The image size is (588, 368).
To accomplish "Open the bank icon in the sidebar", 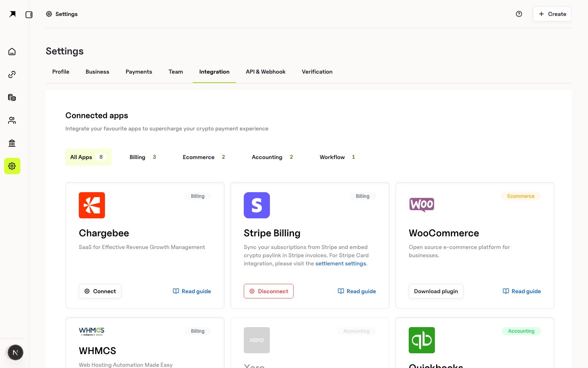I will click(x=12, y=143).
